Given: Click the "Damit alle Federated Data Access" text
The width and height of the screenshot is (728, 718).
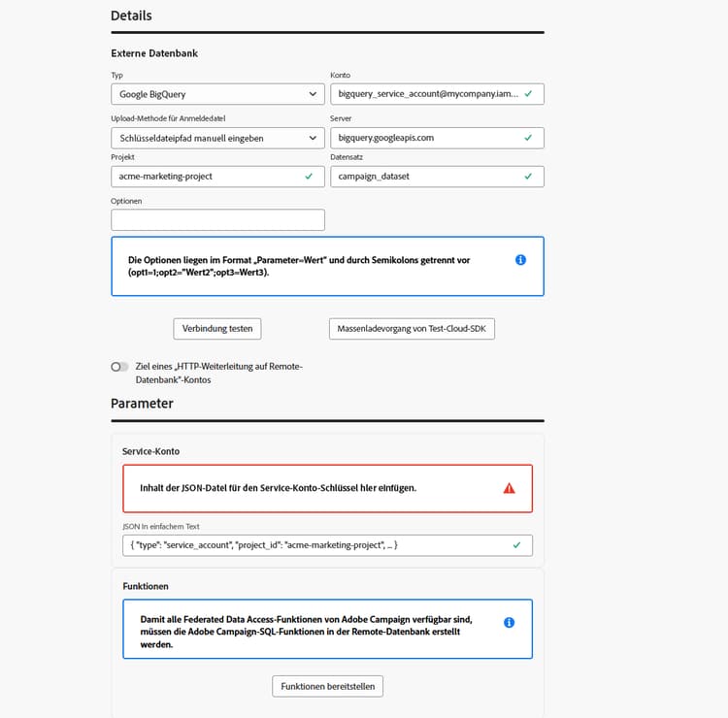Looking at the screenshot, I should click(x=306, y=632).
